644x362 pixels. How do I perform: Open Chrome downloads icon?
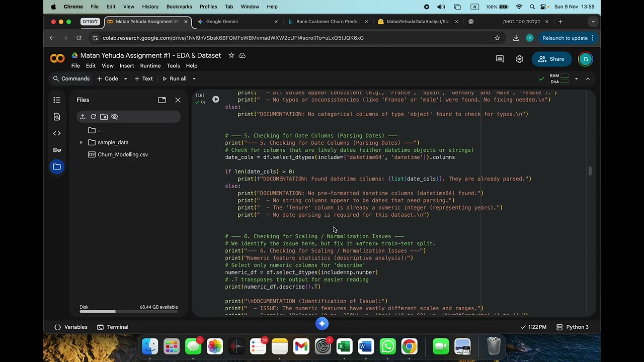516,38
